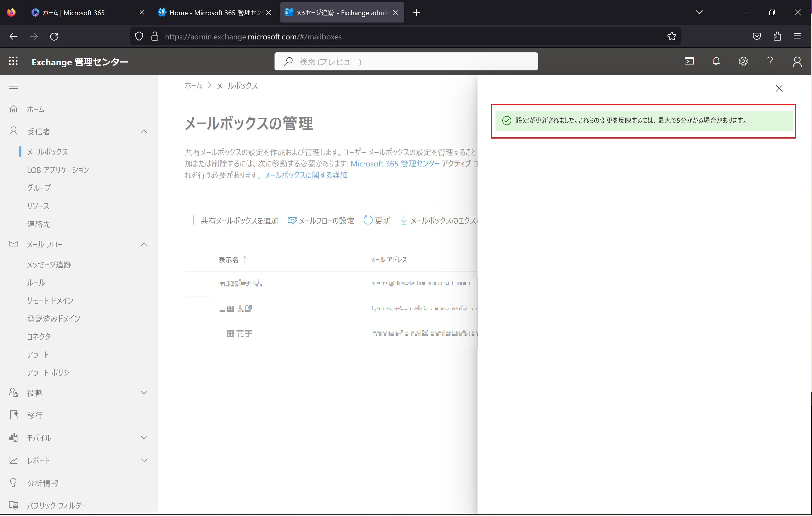This screenshot has height=516, width=812.
Task: Sort by メール アドレス column header
Action: pos(389,260)
